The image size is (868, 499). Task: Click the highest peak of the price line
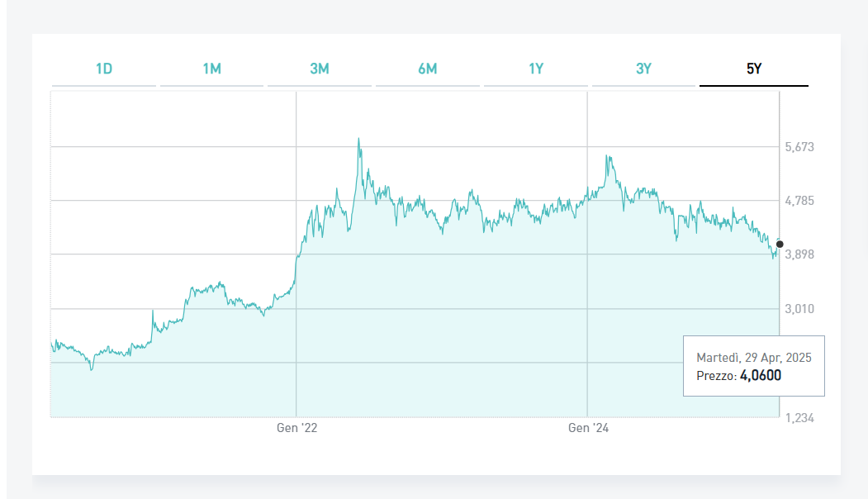(358, 140)
